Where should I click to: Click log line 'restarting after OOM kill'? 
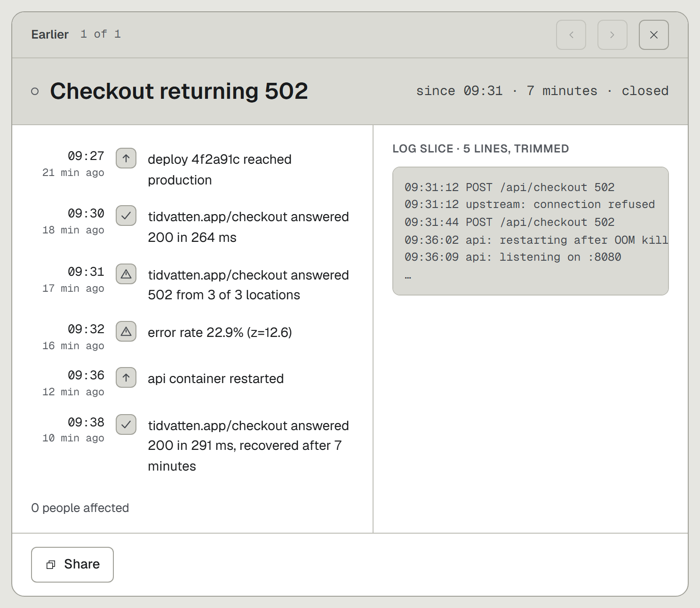(584, 240)
